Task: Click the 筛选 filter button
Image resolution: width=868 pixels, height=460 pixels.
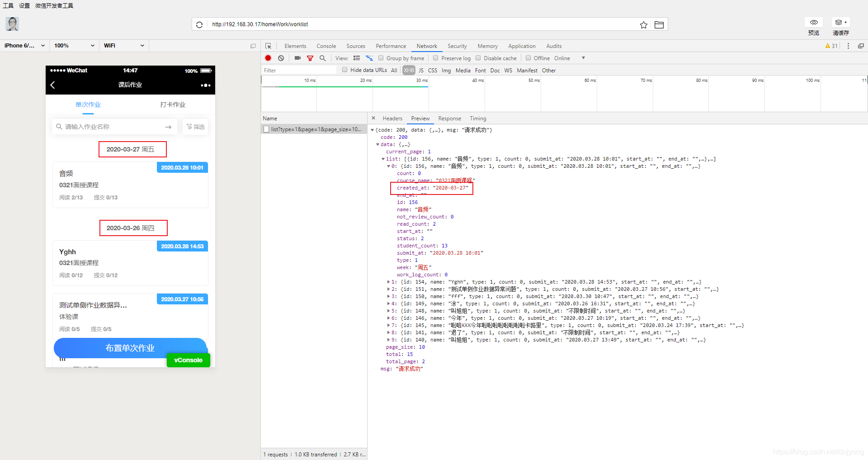Action: point(195,127)
